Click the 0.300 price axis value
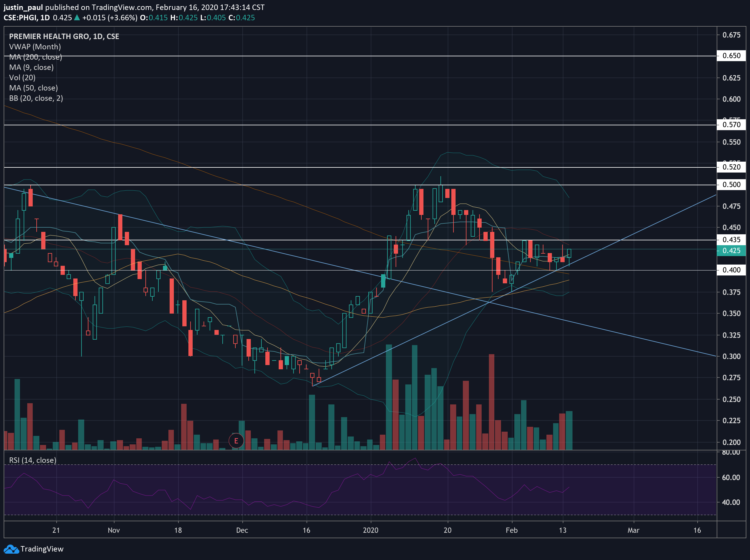 point(731,356)
